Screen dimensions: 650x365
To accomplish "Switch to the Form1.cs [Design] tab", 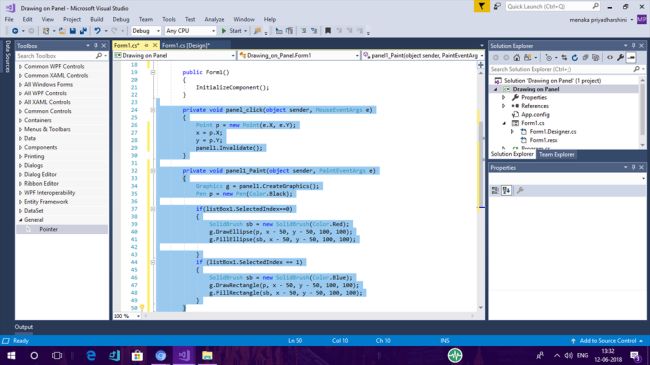I will tap(186, 45).
